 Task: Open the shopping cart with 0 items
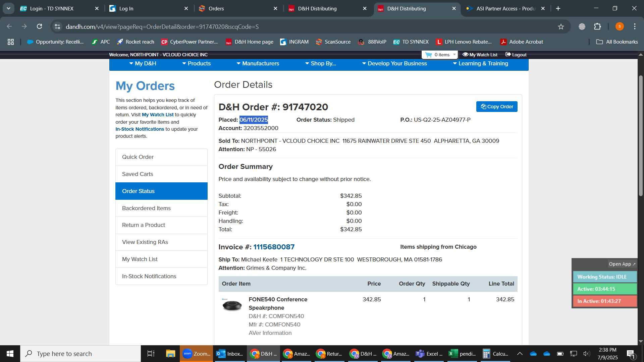coord(440,55)
